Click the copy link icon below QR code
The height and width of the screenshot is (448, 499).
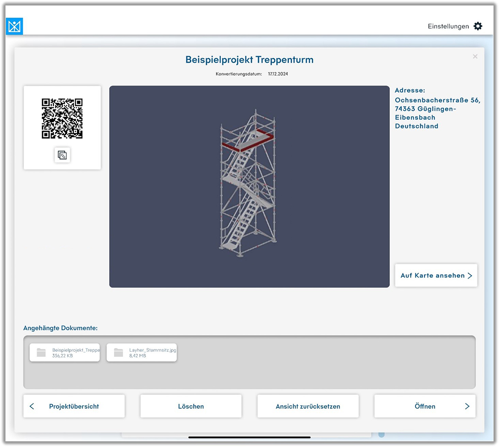62,155
